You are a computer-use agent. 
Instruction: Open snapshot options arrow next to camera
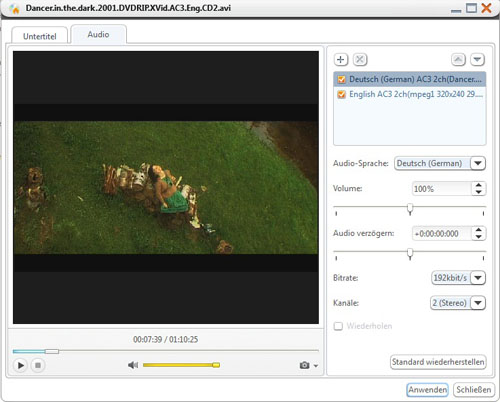316,366
